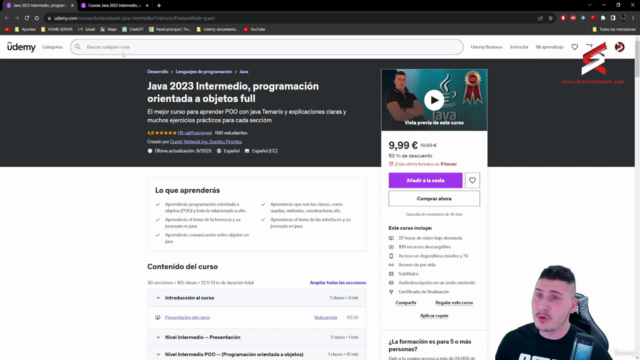Viewport: 640px width, 360px height.
Task: Open the user profile avatar
Action: [620, 47]
